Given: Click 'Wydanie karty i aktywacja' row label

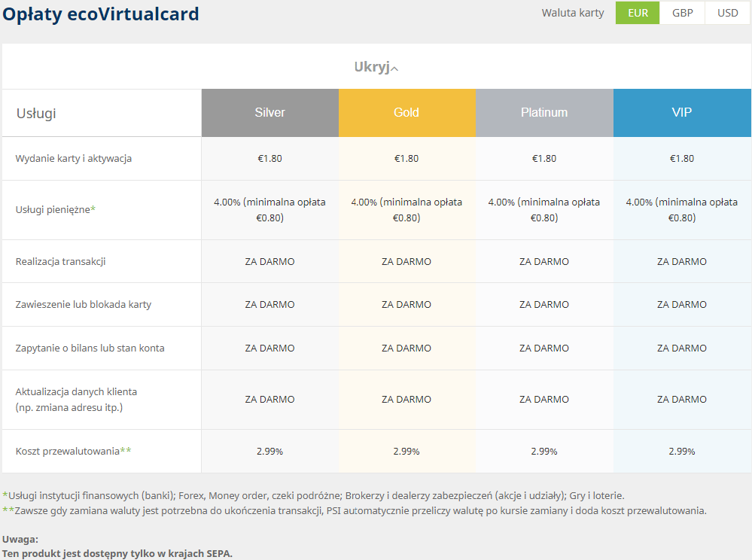Looking at the screenshot, I should (73, 159).
